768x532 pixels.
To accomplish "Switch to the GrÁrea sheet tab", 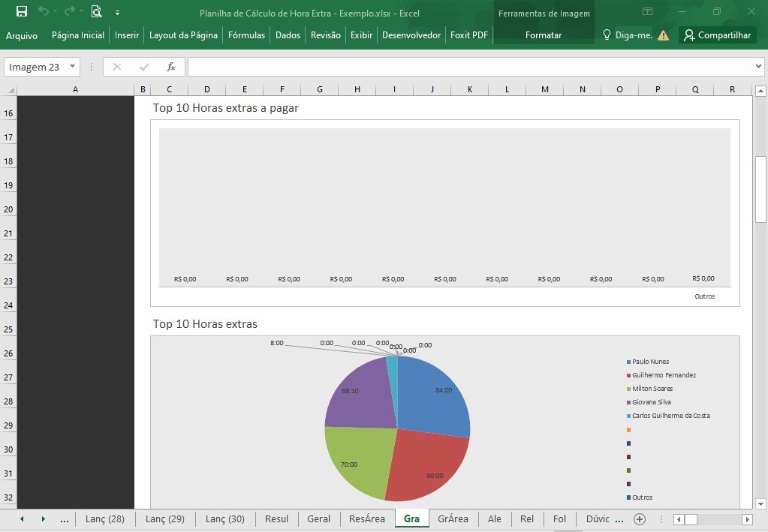I will (x=453, y=518).
